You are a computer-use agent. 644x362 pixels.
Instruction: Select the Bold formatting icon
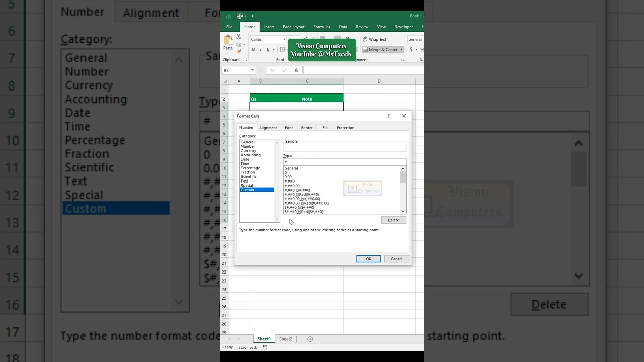[253, 49]
